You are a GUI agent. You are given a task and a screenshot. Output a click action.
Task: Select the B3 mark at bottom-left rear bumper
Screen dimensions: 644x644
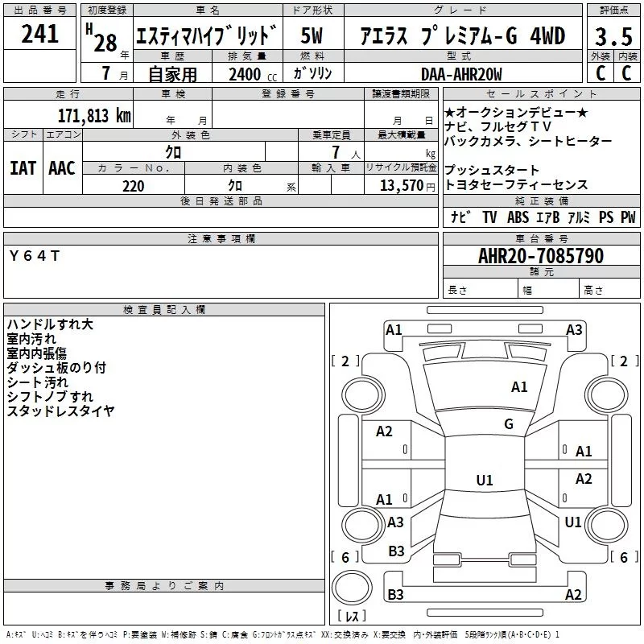(396, 595)
